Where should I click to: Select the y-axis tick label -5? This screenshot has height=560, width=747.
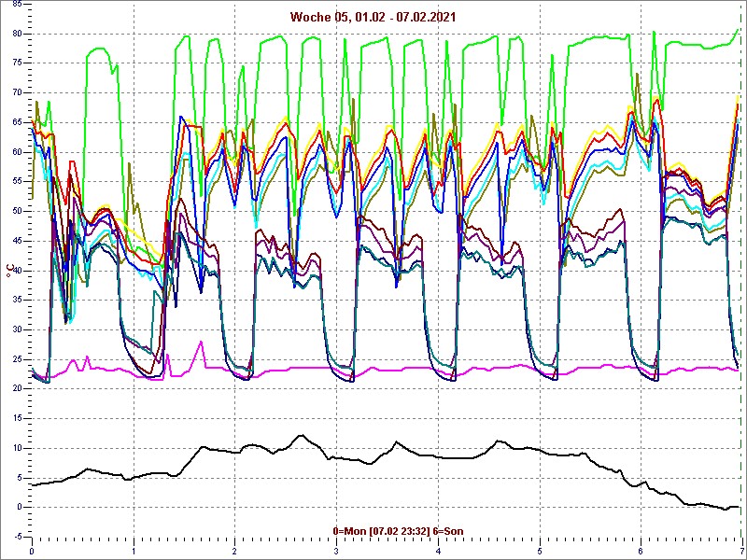coord(18,537)
